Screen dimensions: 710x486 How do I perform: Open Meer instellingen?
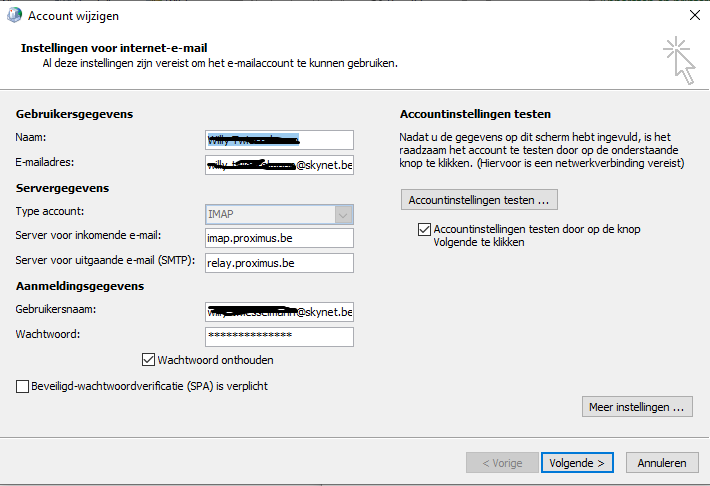point(636,407)
